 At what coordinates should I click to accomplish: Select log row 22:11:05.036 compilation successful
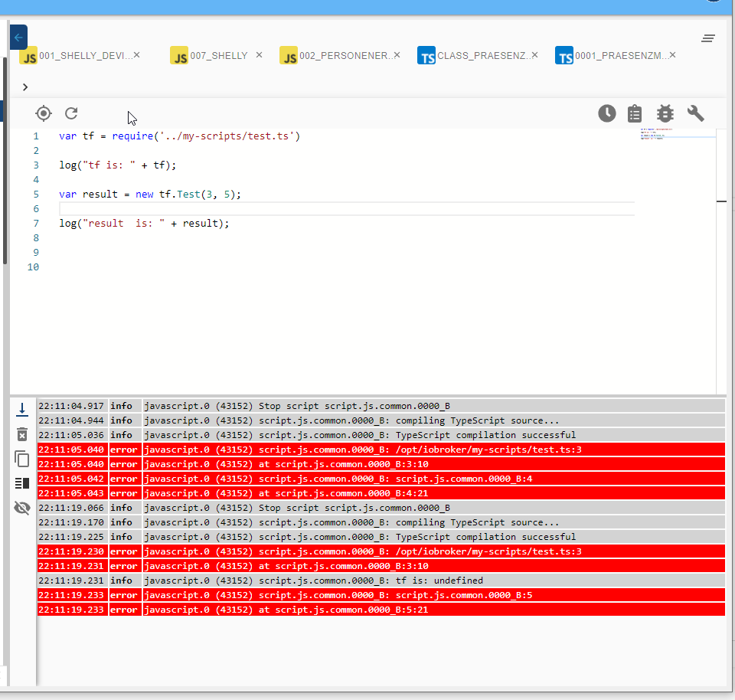pos(381,435)
